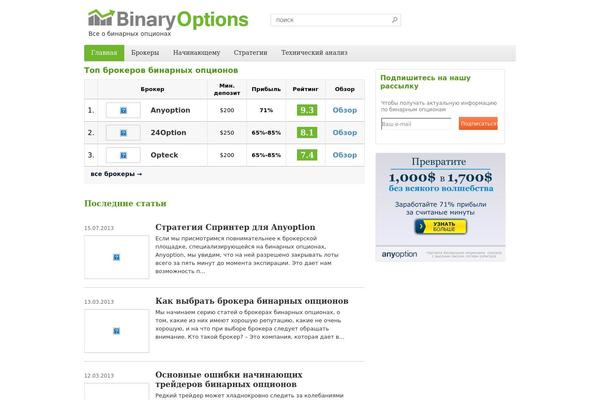Click the Брокер column header
This screenshot has height=400, width=600.
point(152,89)
